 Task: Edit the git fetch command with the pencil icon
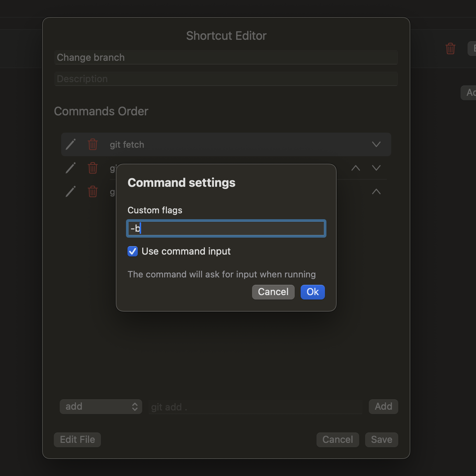70,144
